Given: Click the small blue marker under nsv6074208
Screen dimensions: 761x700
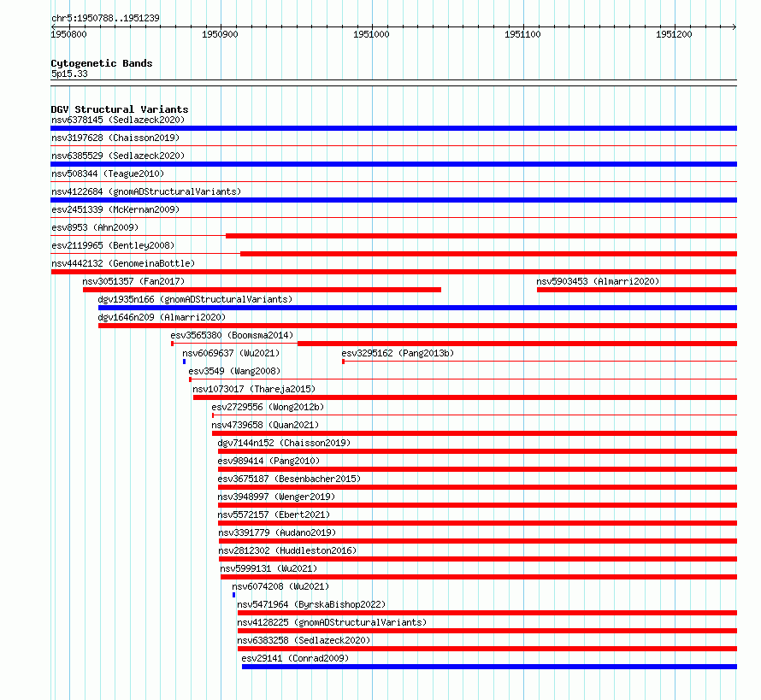Looking at the screenshot, I should pyautogui.click(x=233, y=595).
